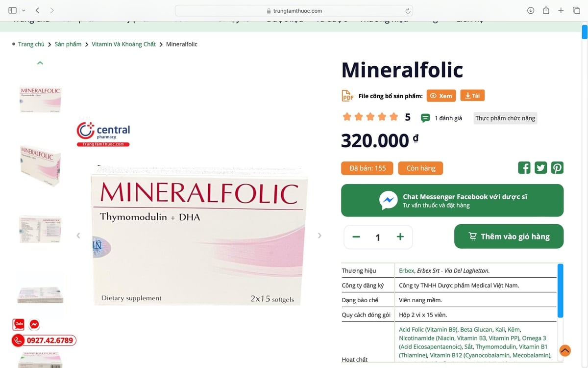Move thumbnail list up with chevron
Image resolution: width=588 pixels, height=368 pixels.
(40, 63)
